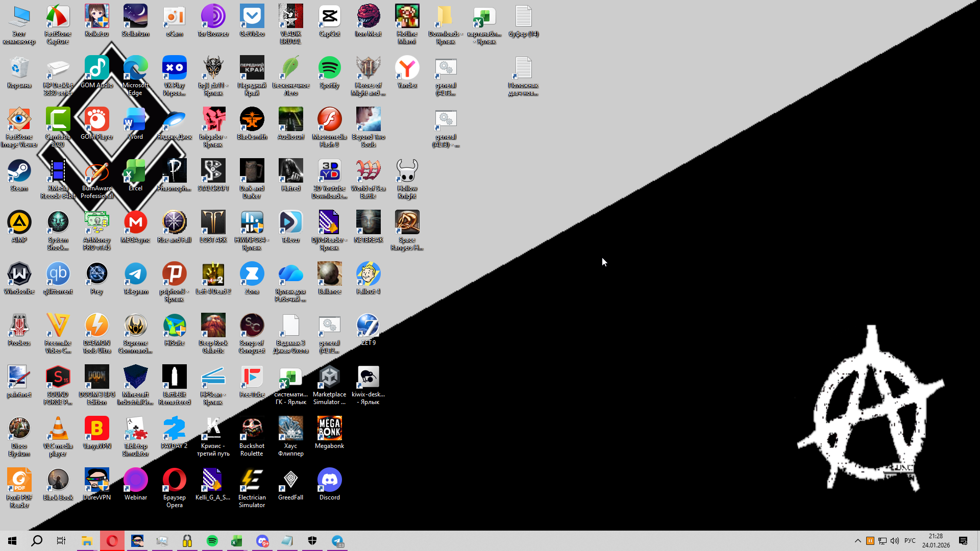The height and width of the screenshot is (551, 980).
Task: Click the Tor Browser shortcut
Action: point(213,17)
